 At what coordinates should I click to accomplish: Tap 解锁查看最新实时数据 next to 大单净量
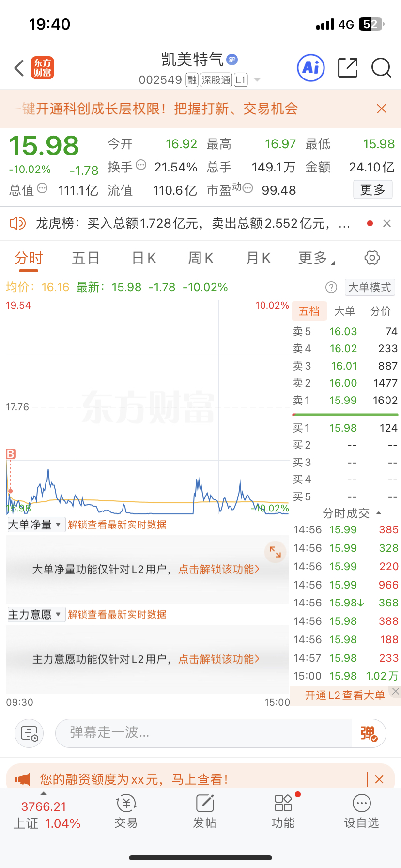tap(117, 525)
